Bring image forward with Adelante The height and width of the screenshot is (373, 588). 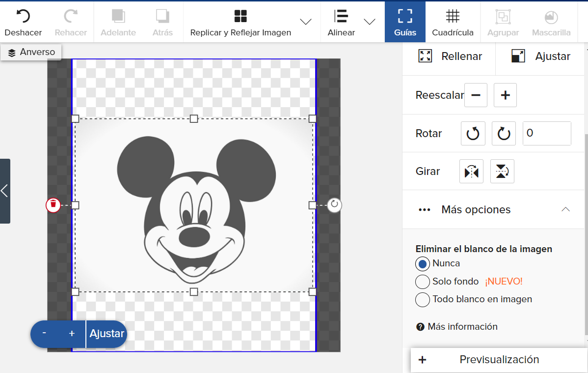118,22
